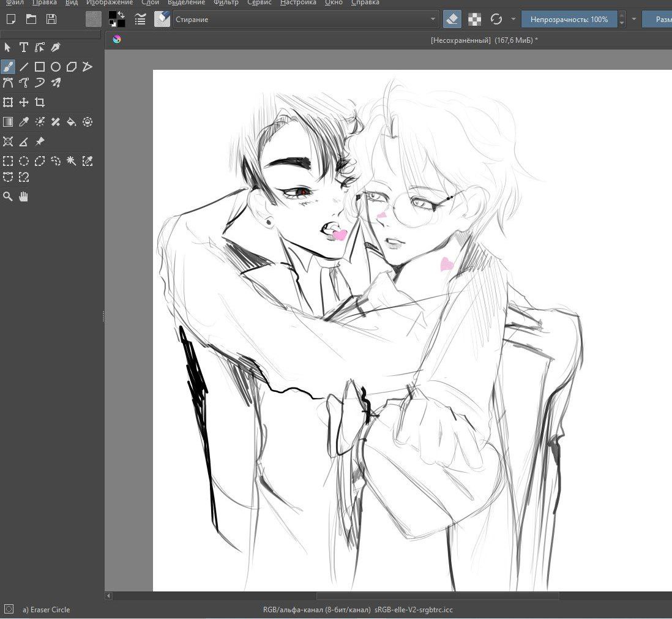Select the Freehand Brush tool
The height and width of the screenshot is (619, 672).
(x=8, y=67)
